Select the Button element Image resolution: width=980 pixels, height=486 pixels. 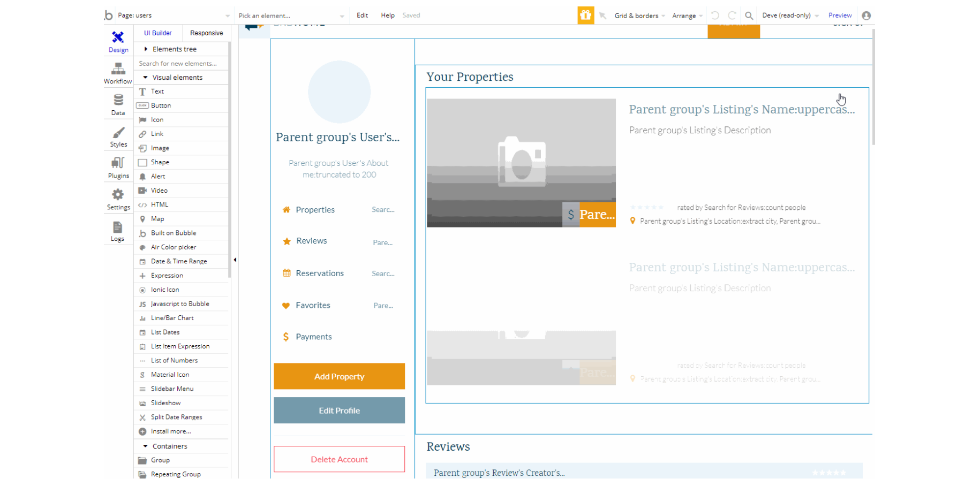click(181, 105)
